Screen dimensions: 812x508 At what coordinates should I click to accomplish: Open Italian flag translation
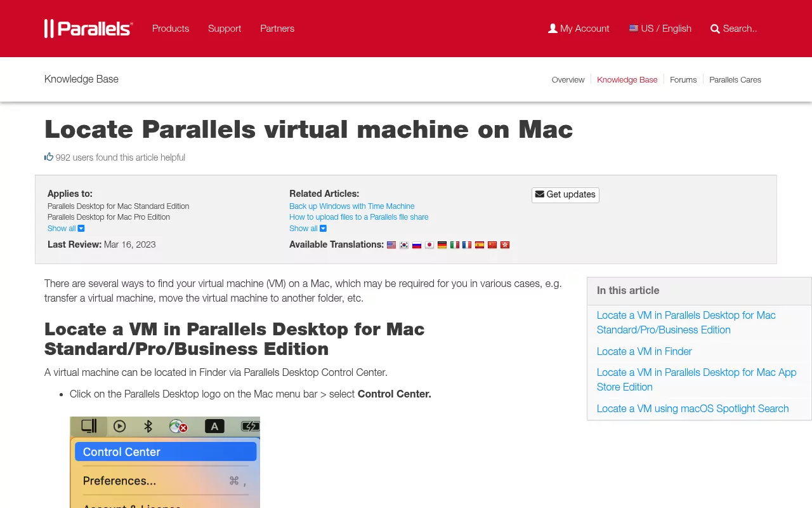coord(455,244)
